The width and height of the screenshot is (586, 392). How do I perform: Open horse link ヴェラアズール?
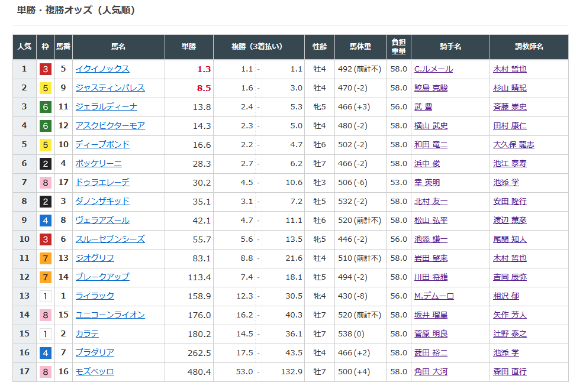click(102, 221)
